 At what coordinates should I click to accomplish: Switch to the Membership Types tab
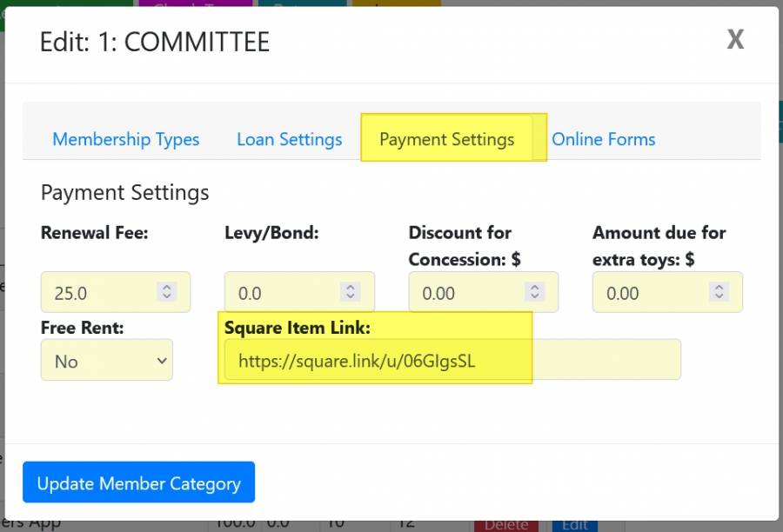125,139
